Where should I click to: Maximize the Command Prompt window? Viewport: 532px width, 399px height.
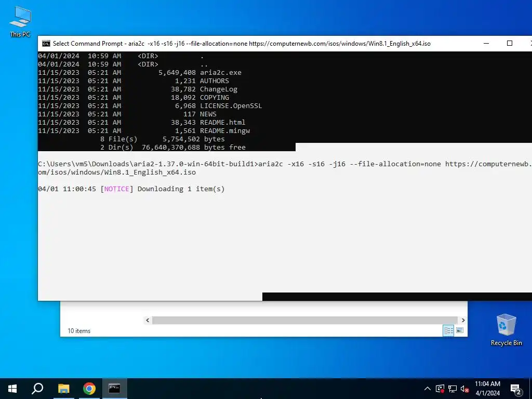(x=509, y=44)
